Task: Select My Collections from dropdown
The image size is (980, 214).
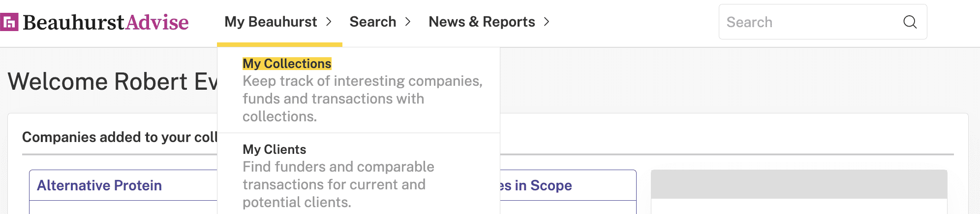Action: point(287,64)
